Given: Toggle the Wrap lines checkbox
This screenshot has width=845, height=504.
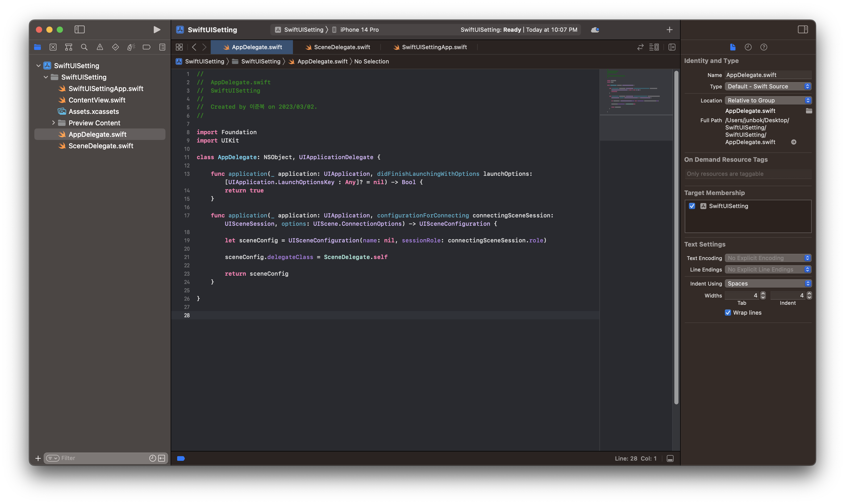Looking at the screenshot, I should click(x=728, y=313).
